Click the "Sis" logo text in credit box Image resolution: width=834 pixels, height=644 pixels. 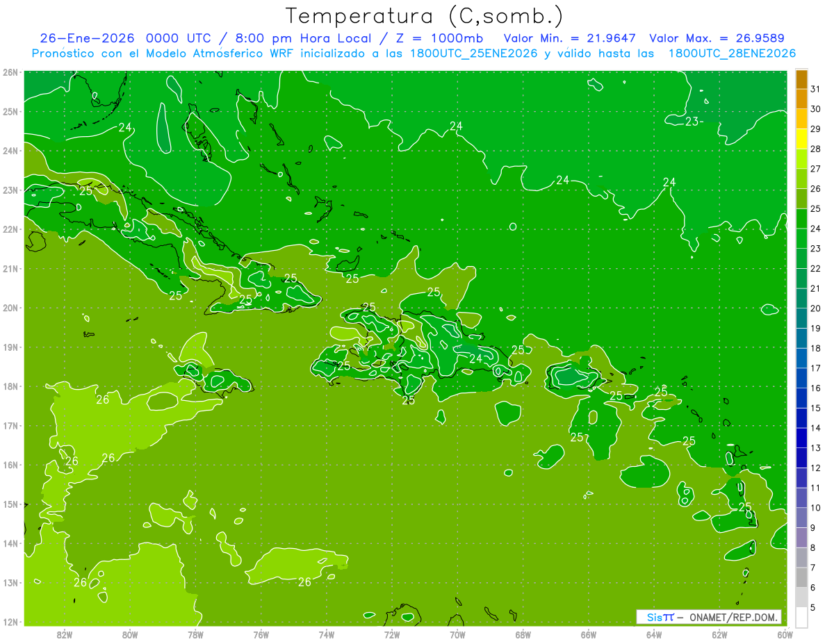[653, 617]
